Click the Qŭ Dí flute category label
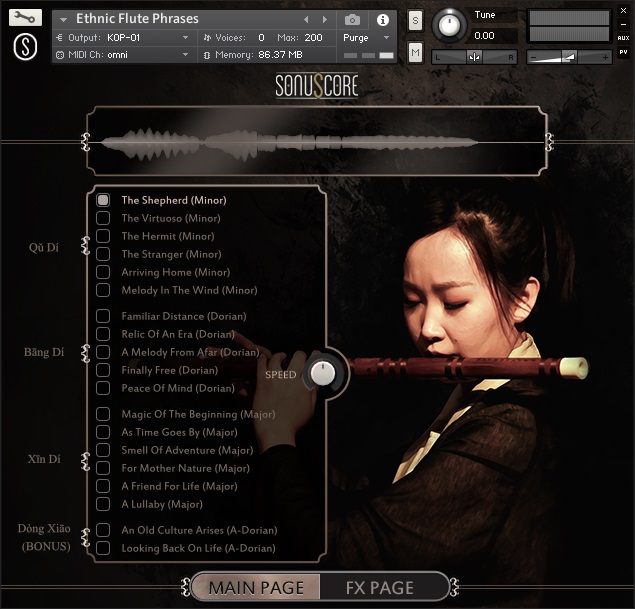This screenshot has height=609, width=635. (x=44, y=247)
